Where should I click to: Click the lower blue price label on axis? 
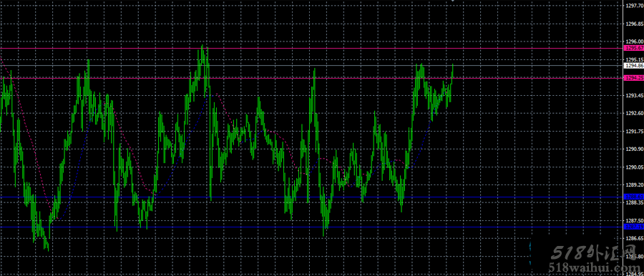[634, 227]
